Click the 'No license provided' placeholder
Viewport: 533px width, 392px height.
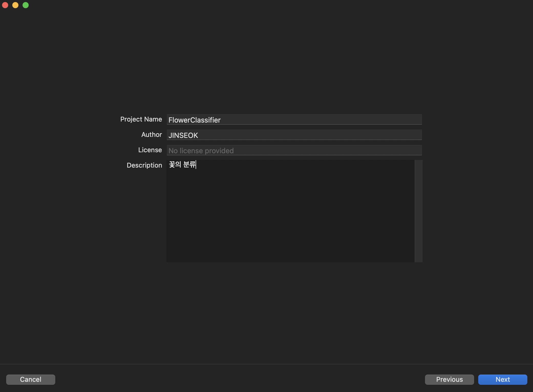tap(201, 151)
